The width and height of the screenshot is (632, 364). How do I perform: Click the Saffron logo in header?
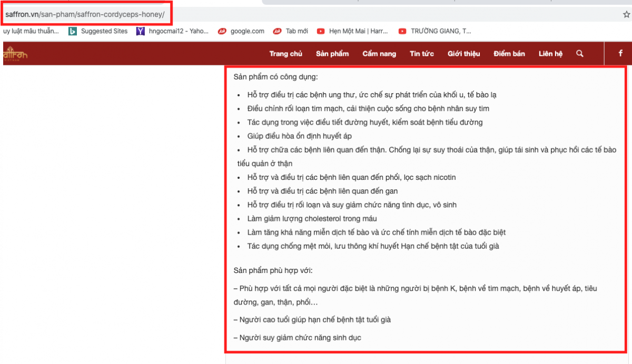pyautogui.click(x=15, y=54)
